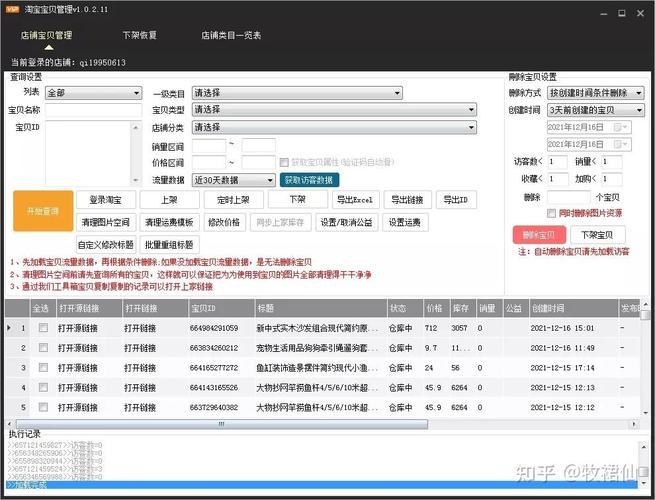Open 打开源链接 for row 5

(x=78, y=408)
